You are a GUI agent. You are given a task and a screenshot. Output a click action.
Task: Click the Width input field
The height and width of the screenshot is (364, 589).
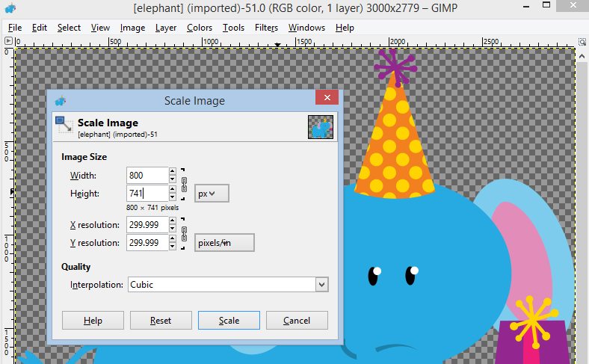(x=147, y=176)
